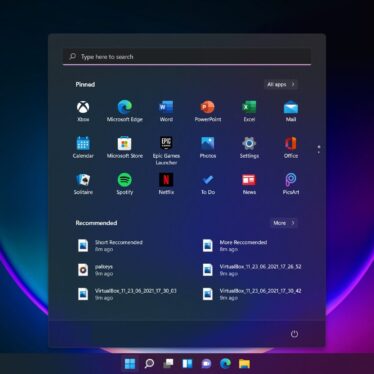Screen dimensions: 374x374
Task: Launch the Netflix app
Action: pos(166,184)
